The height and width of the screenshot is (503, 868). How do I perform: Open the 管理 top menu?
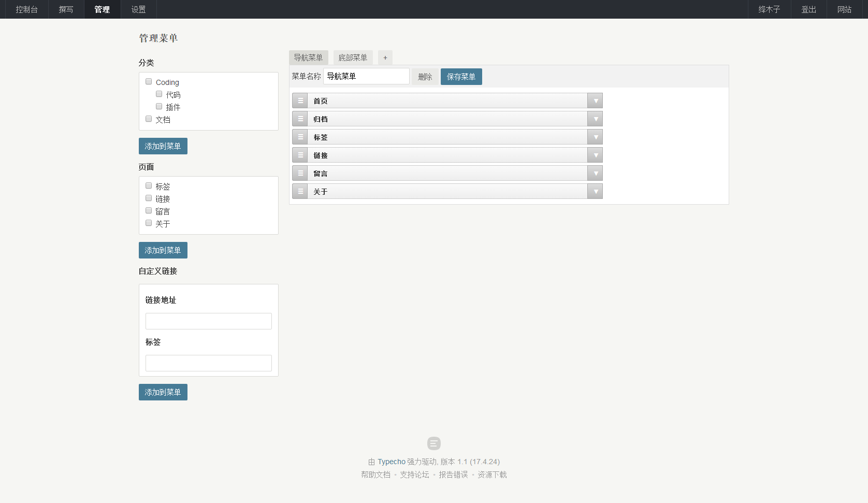102,9
